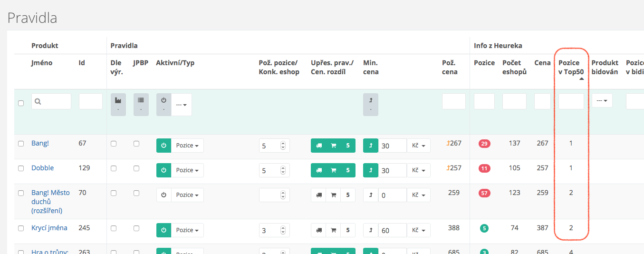
Task: Enable Dle výr. checkbox for Bang!
Action: click(114, 144)
